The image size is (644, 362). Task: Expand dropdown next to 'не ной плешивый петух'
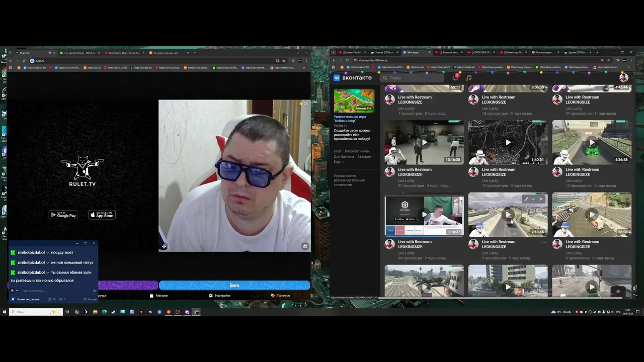tap(48, 262)
